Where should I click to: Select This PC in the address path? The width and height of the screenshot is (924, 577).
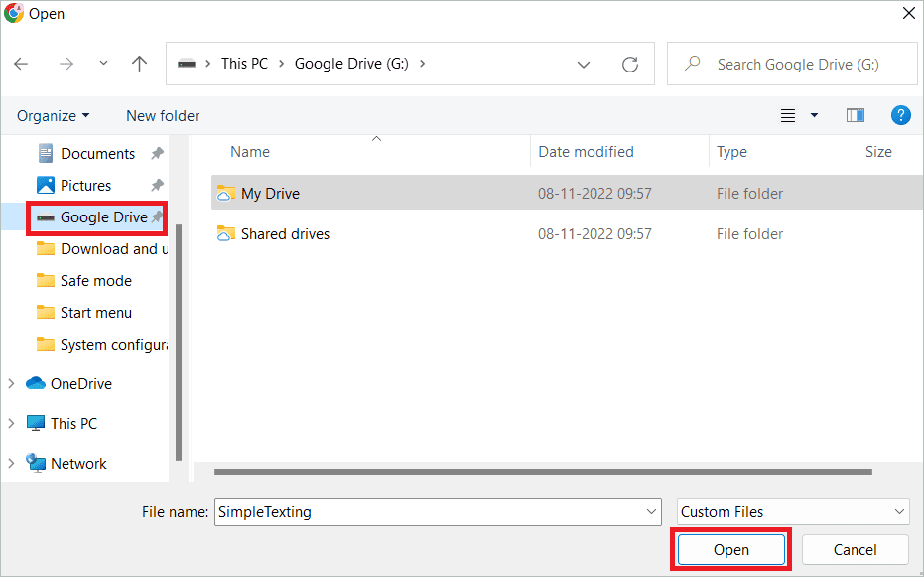244,64
